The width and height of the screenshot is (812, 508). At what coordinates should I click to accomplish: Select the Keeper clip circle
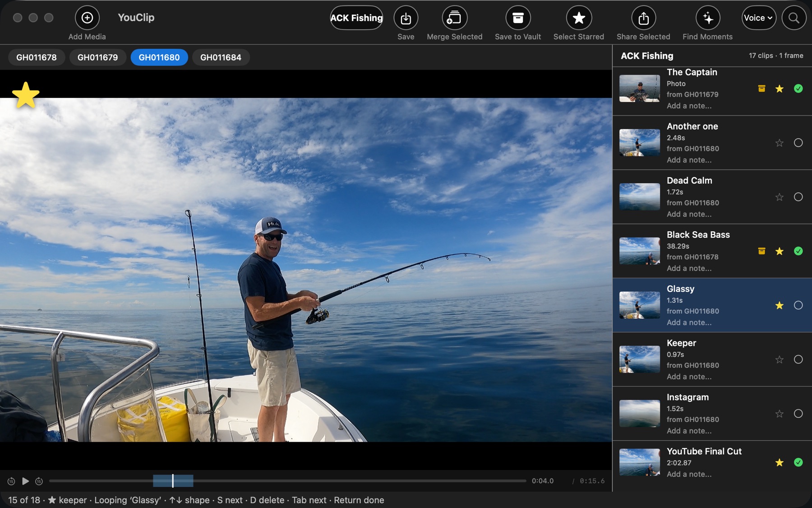798,359
